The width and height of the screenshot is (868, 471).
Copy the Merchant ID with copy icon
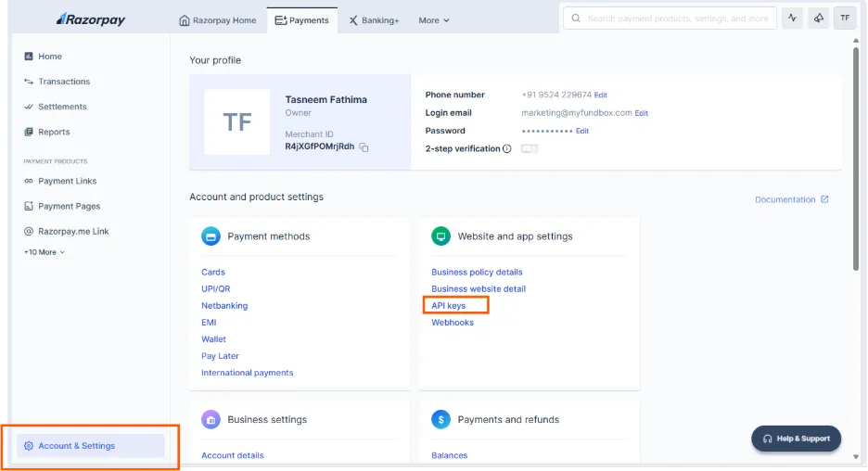click(364, 147)
